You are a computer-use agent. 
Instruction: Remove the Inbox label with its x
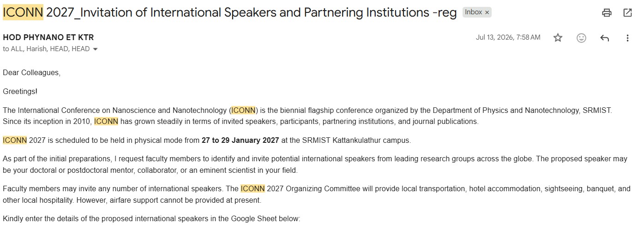tap(487, 12)
